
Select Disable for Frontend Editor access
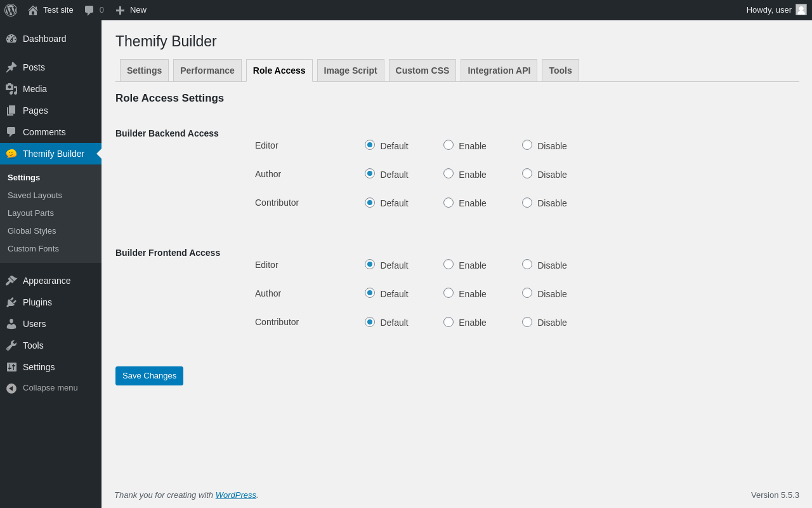point(527,264)
